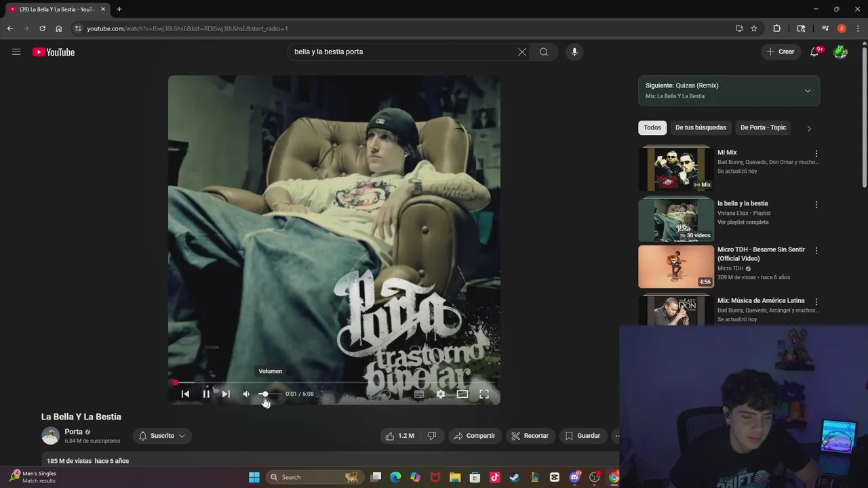Open Porta channel avatar
Screen dimensions: 868x488
click(50, 436)
